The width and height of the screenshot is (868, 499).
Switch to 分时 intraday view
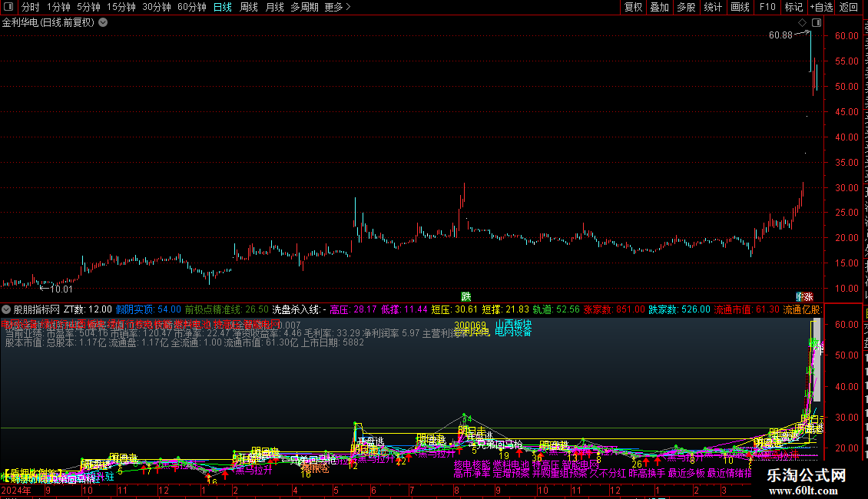[x=31, y=7]
